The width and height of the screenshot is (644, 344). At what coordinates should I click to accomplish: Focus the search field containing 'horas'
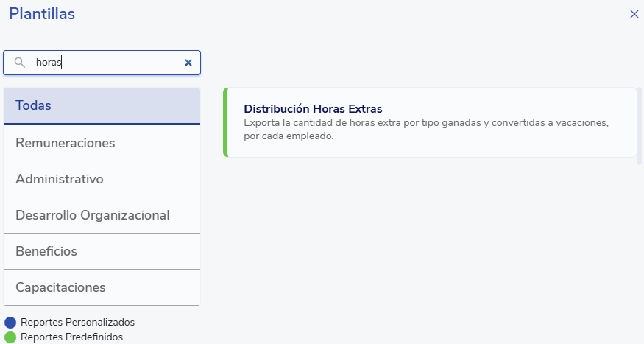pos(103,63)
